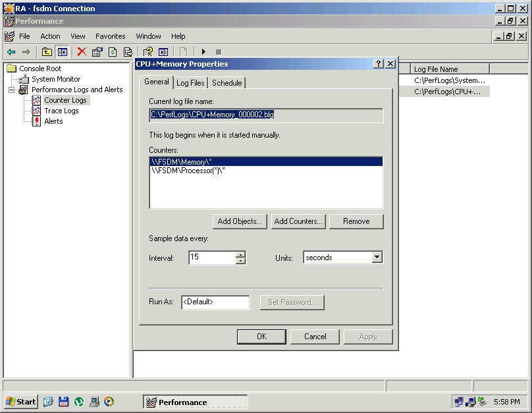Open the Units dropdown
This screenshot has height=413, width=532.
click(x=377, y=258)
